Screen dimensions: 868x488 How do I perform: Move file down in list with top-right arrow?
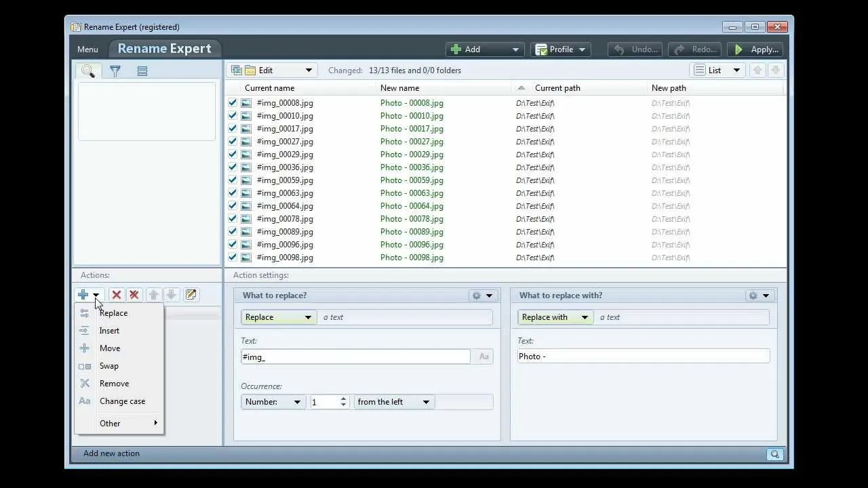776,70
